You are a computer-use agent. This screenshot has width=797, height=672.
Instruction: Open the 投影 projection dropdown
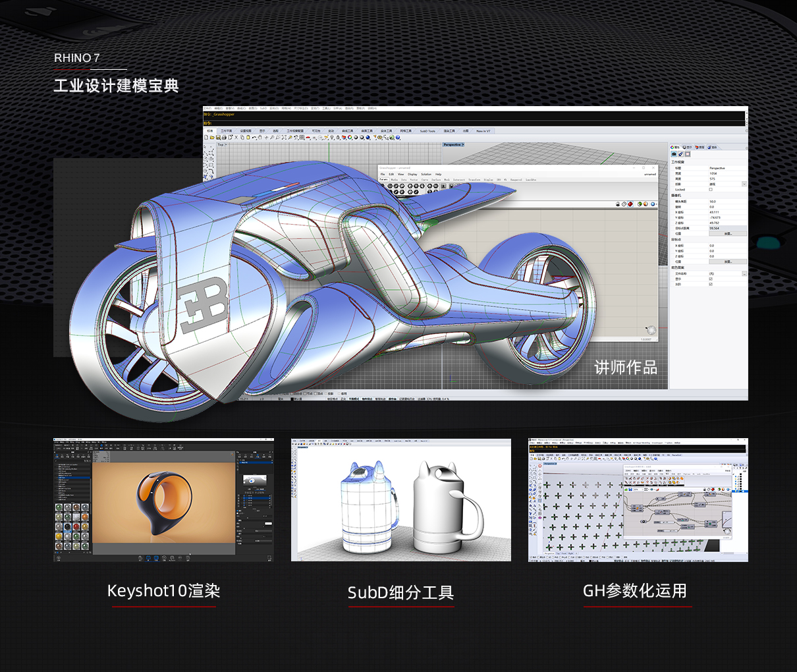[x=744, y=184]
